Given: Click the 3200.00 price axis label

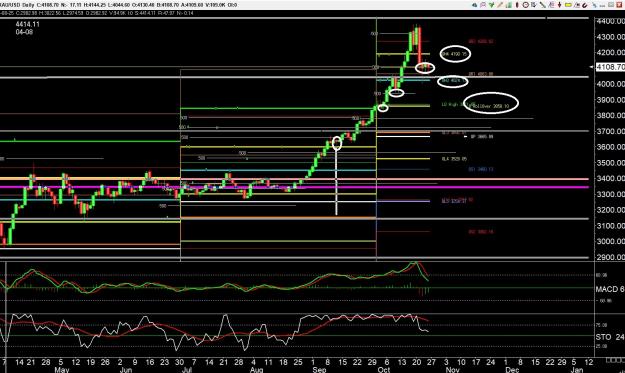Looking at the screenshot, I should tap(611, 210).
